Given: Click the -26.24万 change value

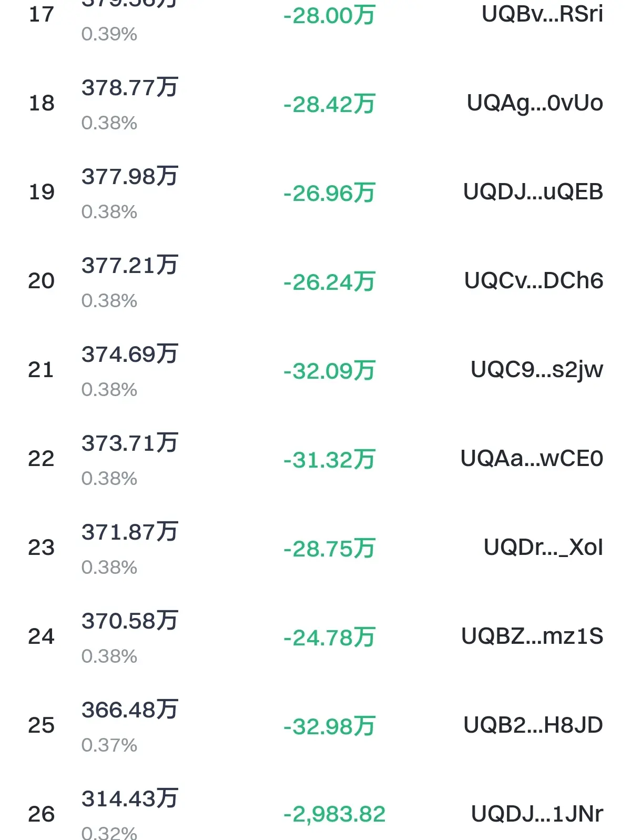Looking at the screenshot, I should click(329, 282).
